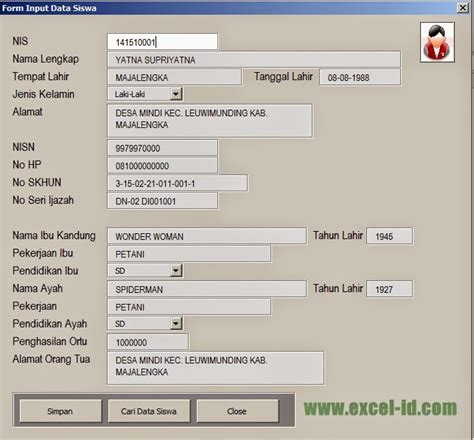
Task: Click the "Nama Lengkap" label
Action: tap(46, 59)
